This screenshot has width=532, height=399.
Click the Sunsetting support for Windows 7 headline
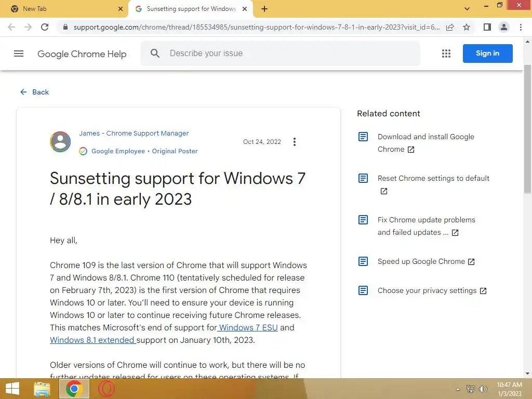[x=178, y=189]
